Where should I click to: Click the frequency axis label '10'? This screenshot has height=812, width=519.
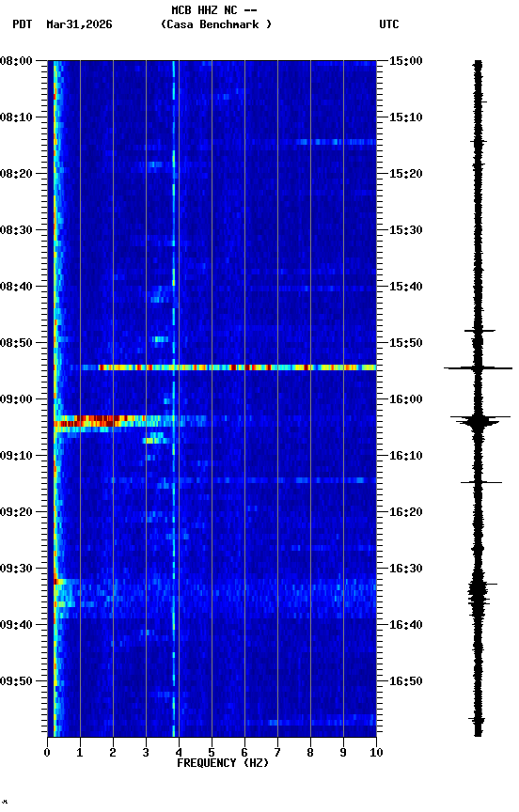(377, 753)
